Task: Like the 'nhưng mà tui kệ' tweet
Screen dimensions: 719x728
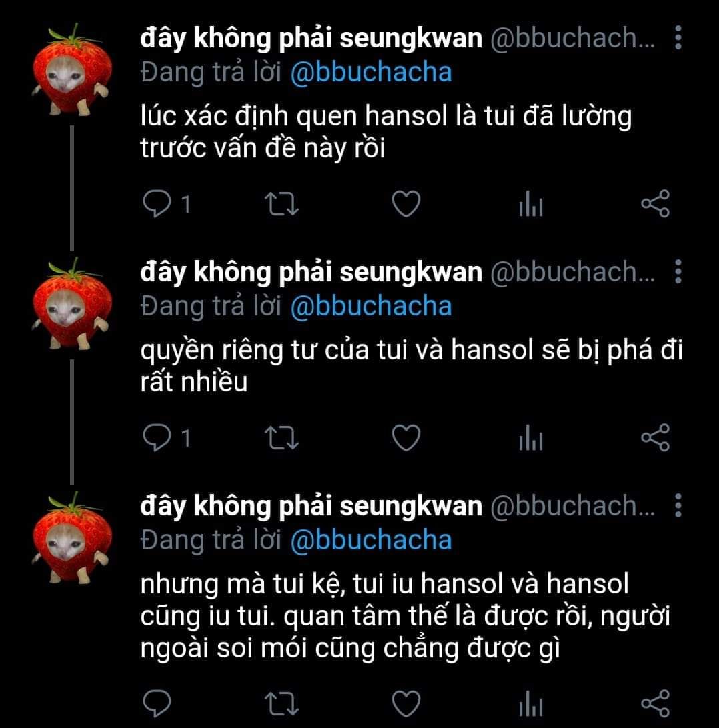Action: click(406, 704)
